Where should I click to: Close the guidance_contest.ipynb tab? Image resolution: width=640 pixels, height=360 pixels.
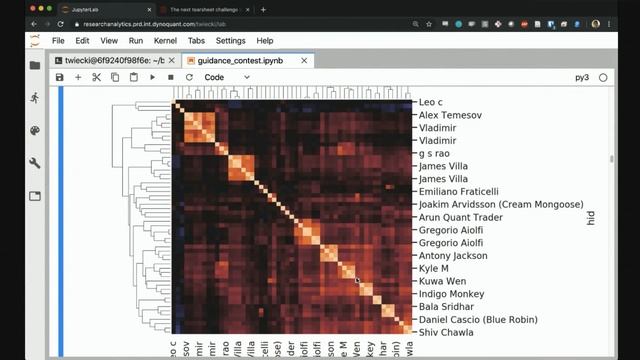[x=304, y=60]
